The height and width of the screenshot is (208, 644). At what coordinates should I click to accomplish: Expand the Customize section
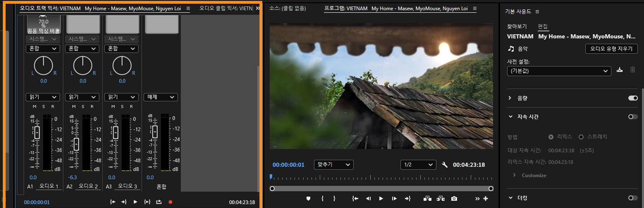pyautogui.click(x=515, y=175)
